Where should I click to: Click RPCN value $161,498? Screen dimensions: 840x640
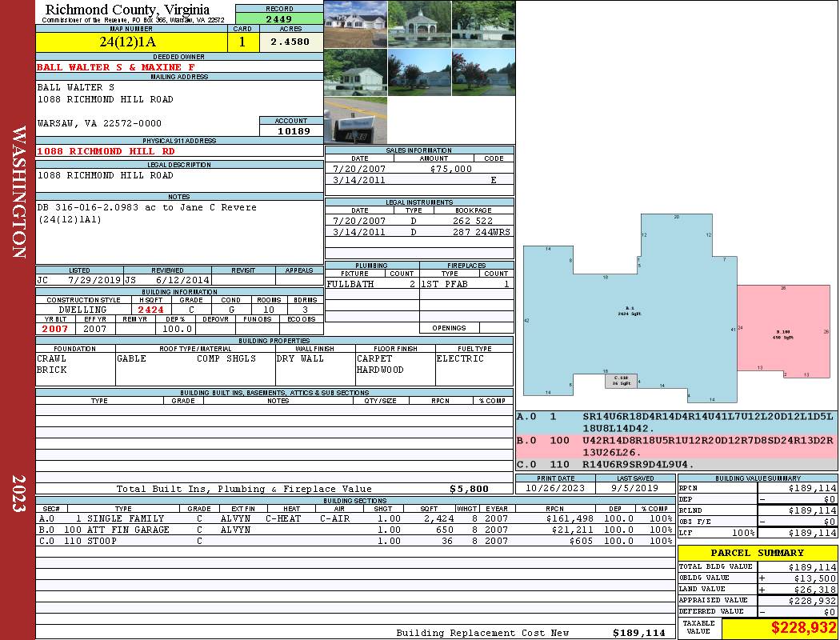(x=569, y=518)
